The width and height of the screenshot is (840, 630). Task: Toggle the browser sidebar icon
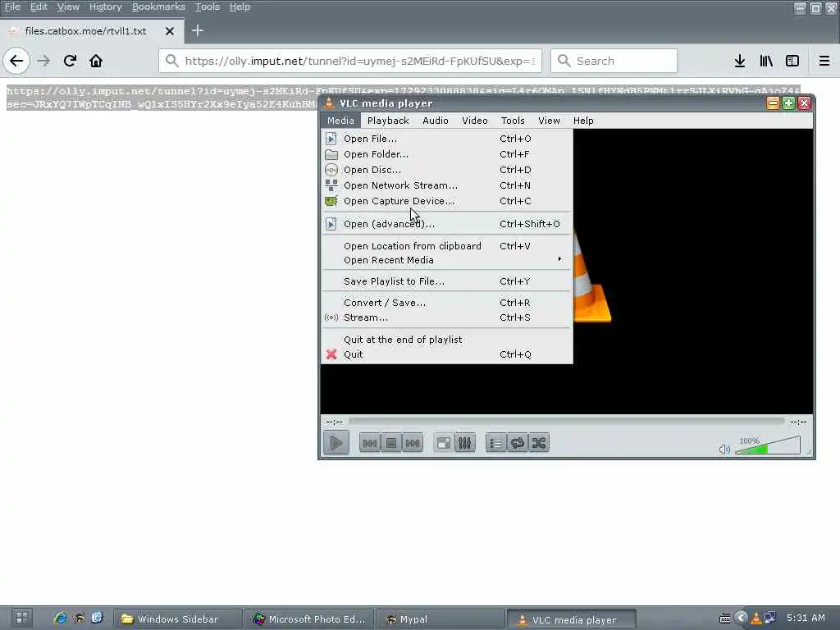tap(792, 61)
